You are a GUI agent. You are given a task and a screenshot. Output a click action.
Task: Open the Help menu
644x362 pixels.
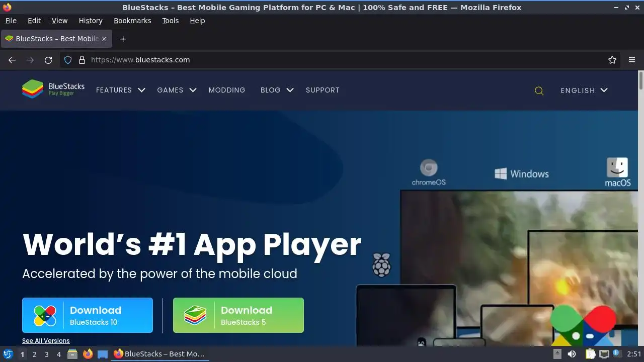tap(197, 21)
